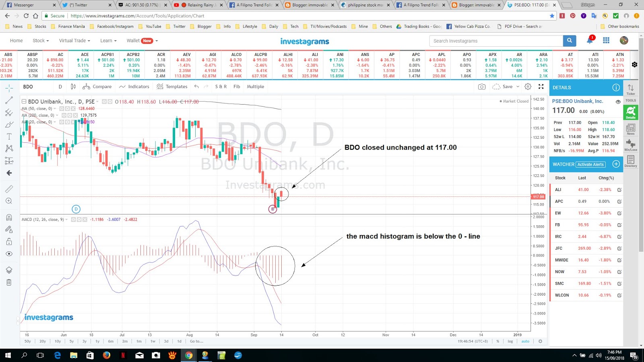Expand MA (50, close, 0) options arrow

(55, 109)
